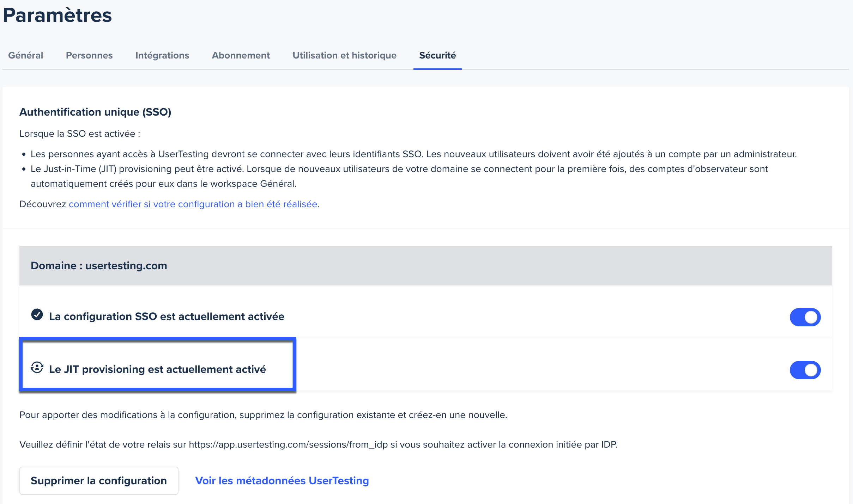Follow the comment vérifier configuration link
Screen dimensions: 853x504
coord(193,204)
